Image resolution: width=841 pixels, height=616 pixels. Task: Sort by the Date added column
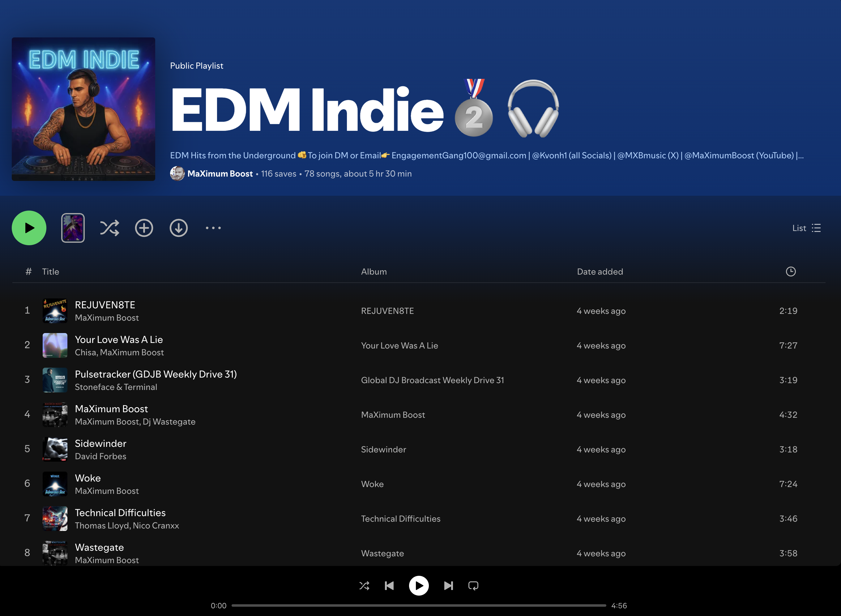[x=600, y=272]
